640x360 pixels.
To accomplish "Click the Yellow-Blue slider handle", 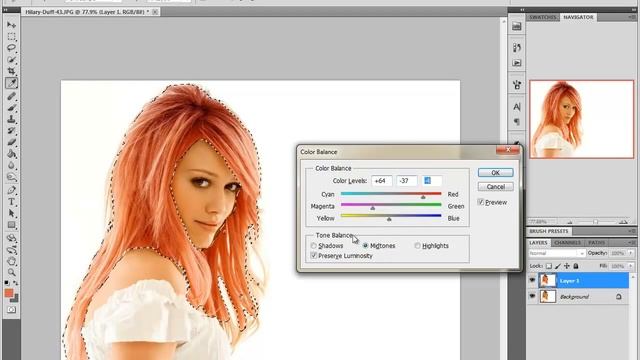I will point(389,219).
